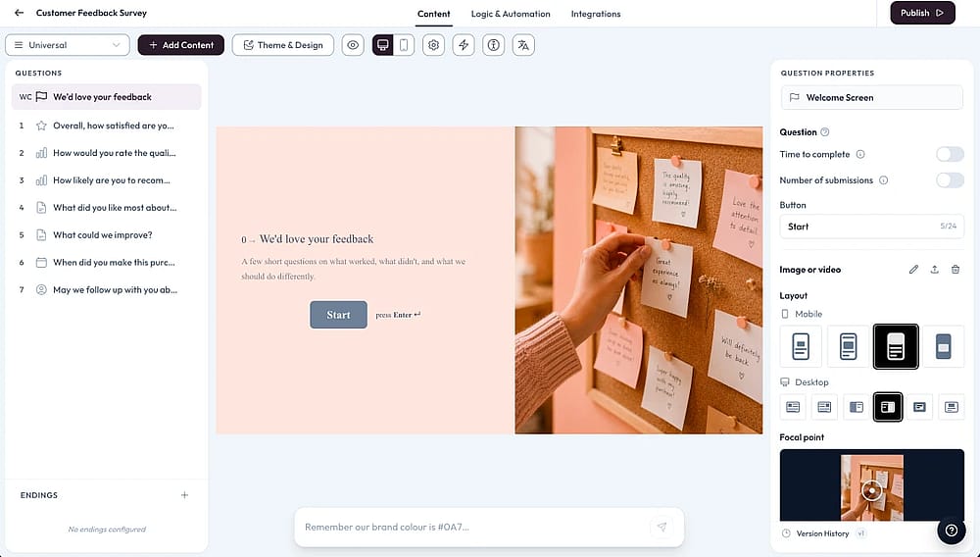Select fifth desktop layout option
Viewport: 980px width, 557px height.
[919, 407]
